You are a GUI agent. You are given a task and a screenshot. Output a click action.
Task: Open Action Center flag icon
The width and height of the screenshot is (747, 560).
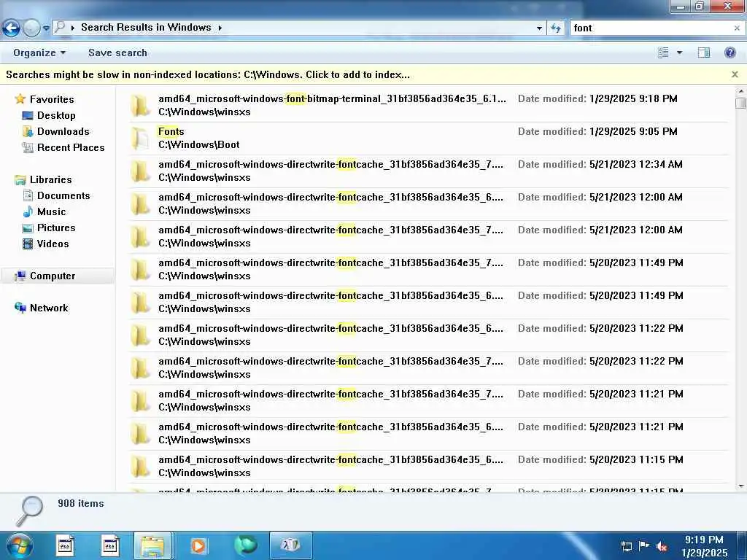point(643,545)
